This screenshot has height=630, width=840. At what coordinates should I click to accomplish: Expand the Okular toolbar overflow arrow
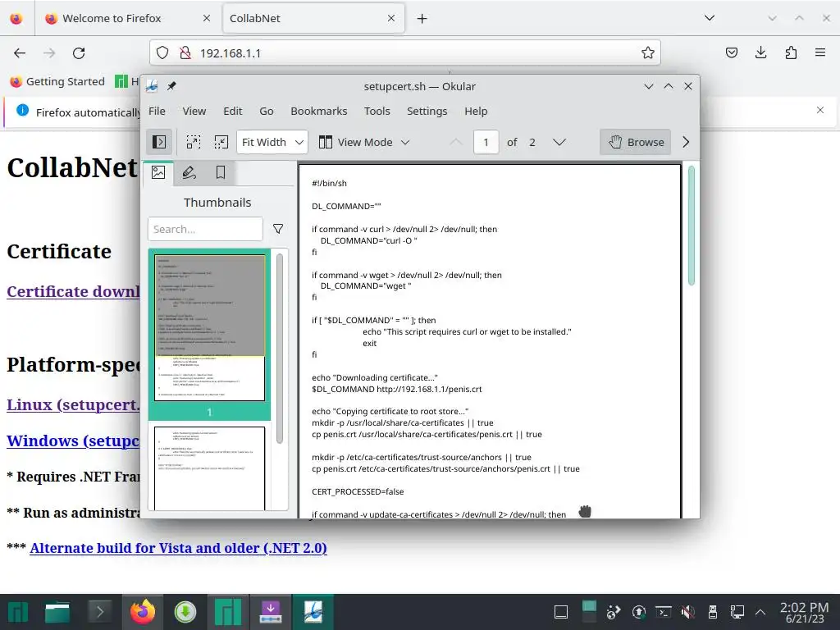(686, 142)
